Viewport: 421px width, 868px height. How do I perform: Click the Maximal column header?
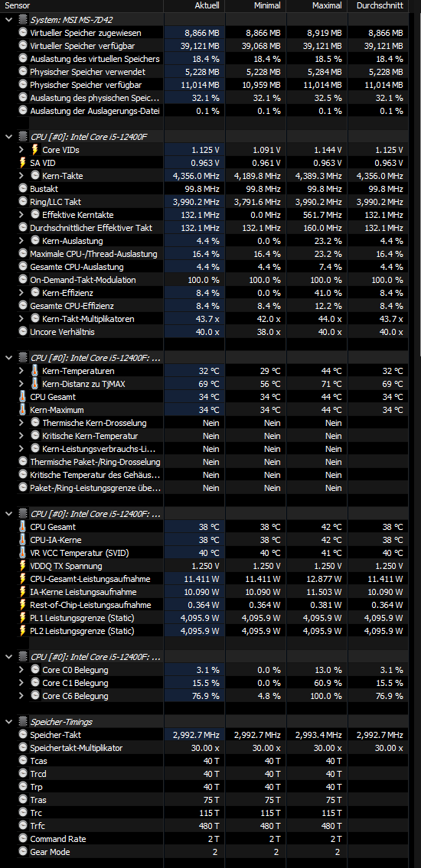[x=317, y=5]
